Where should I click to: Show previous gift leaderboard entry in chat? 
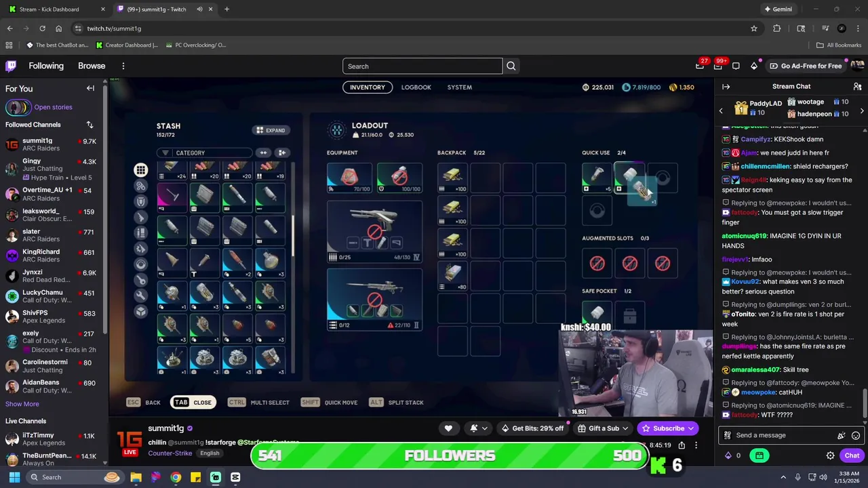click(x=721, y=110)
